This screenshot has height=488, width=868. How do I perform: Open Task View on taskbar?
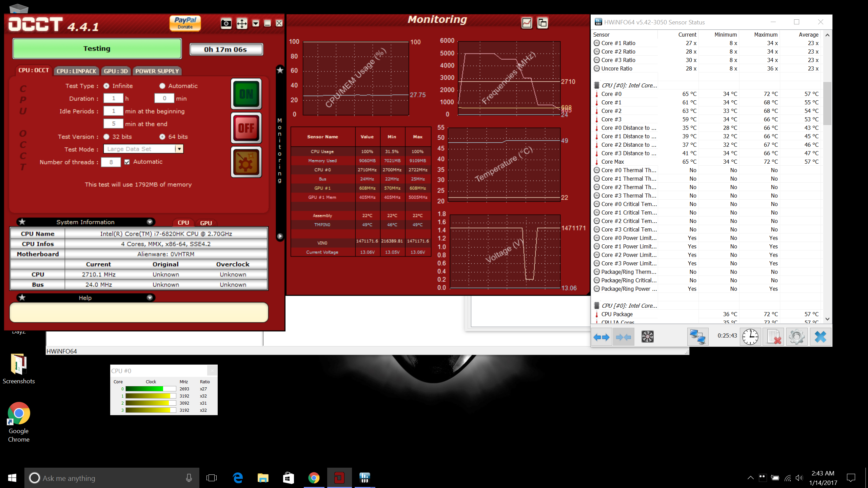(212, 478)
